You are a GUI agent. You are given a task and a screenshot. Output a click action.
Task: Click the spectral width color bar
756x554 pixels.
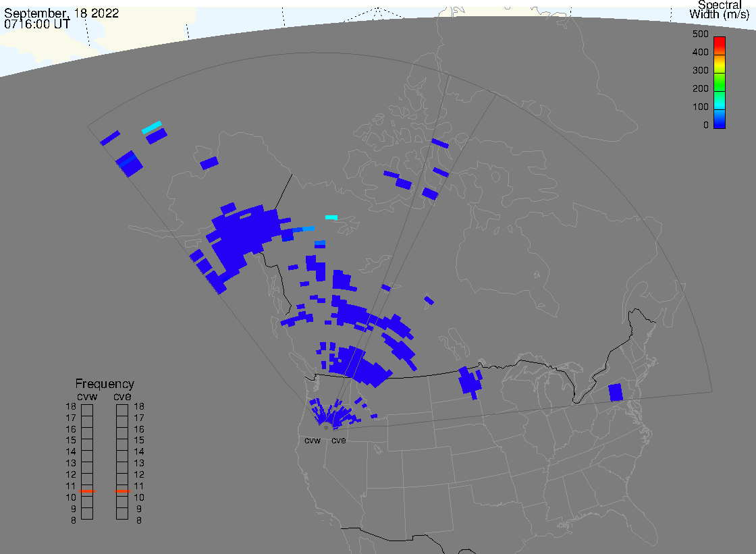[x=720, y=82]
